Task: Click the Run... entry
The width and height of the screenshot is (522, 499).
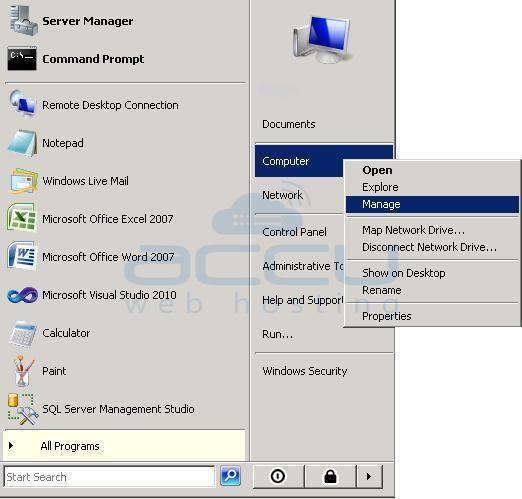Action: click(278, 334)
